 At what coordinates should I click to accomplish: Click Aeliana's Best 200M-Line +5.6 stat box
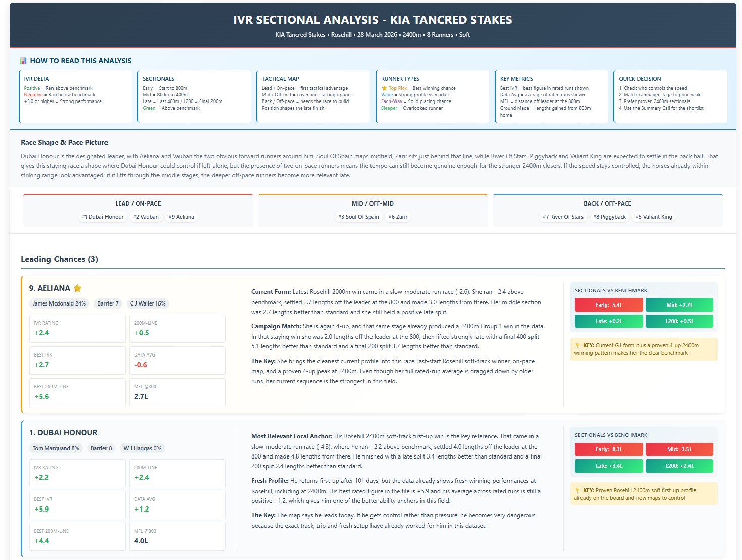77,392
